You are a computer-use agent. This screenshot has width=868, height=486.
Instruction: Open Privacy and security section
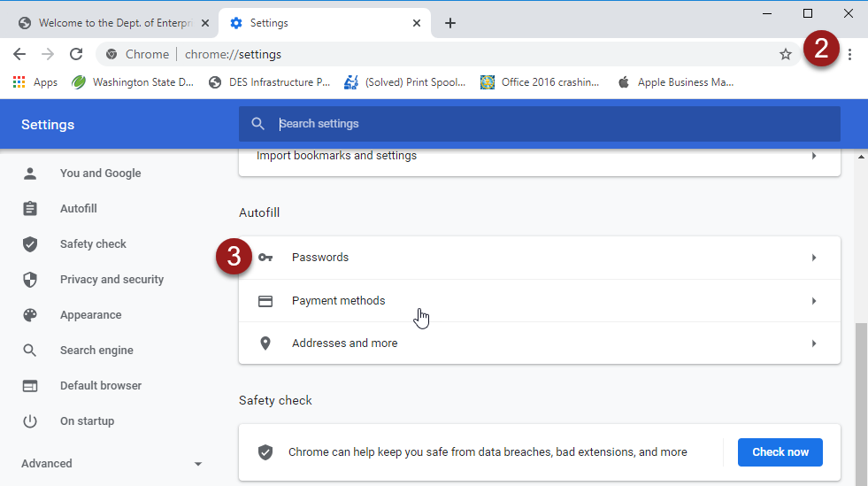click(111, 280)
